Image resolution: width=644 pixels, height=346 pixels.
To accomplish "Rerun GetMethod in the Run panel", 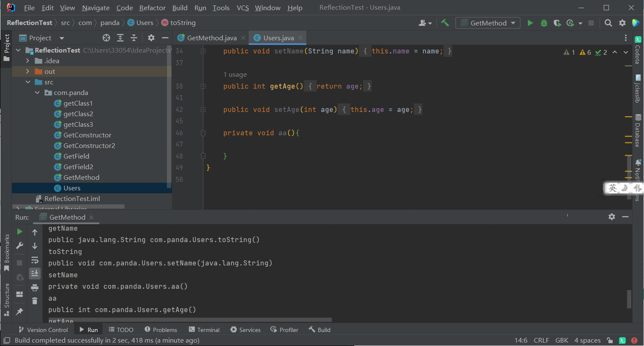I will coord(19,232).
